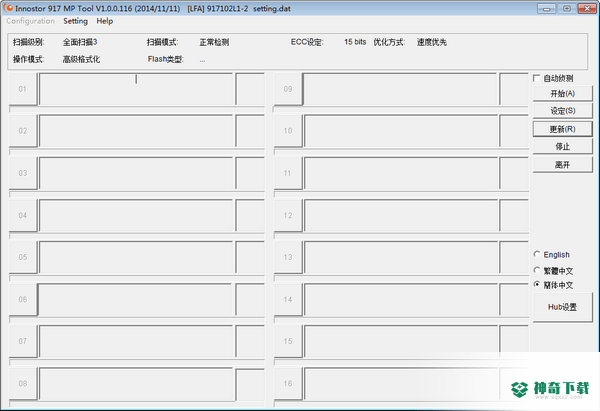Viewport: 600px width, 411px height.
Task: Open the Setting menu
Action: 75,21
